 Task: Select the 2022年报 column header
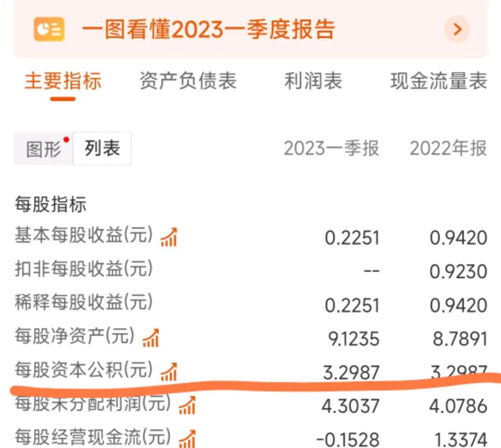point(447,148)
